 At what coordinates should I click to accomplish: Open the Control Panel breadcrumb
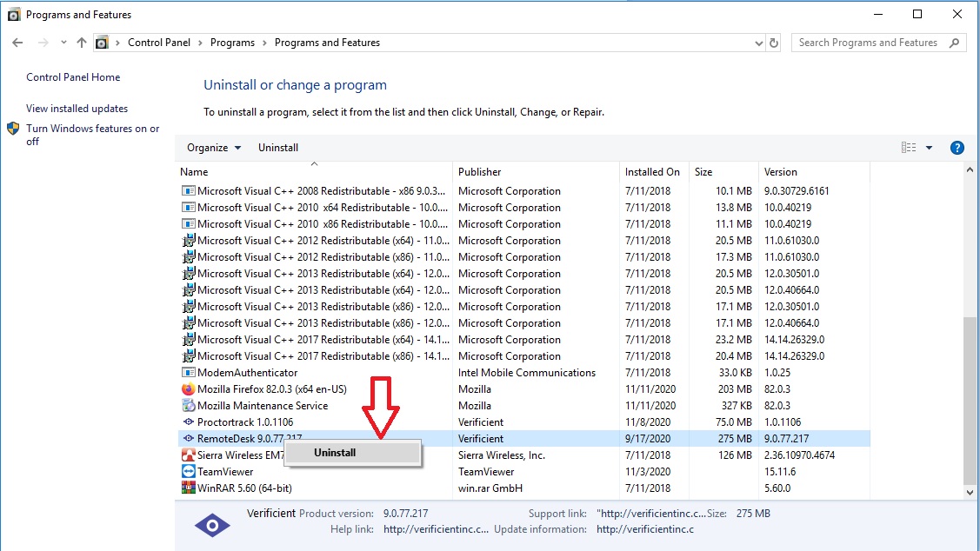[159, 43]
